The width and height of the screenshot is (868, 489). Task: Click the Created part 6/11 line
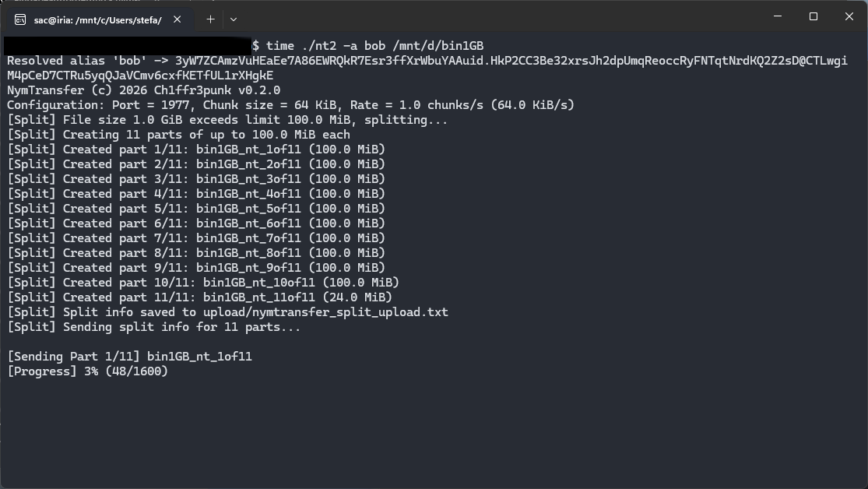[196, 223]
